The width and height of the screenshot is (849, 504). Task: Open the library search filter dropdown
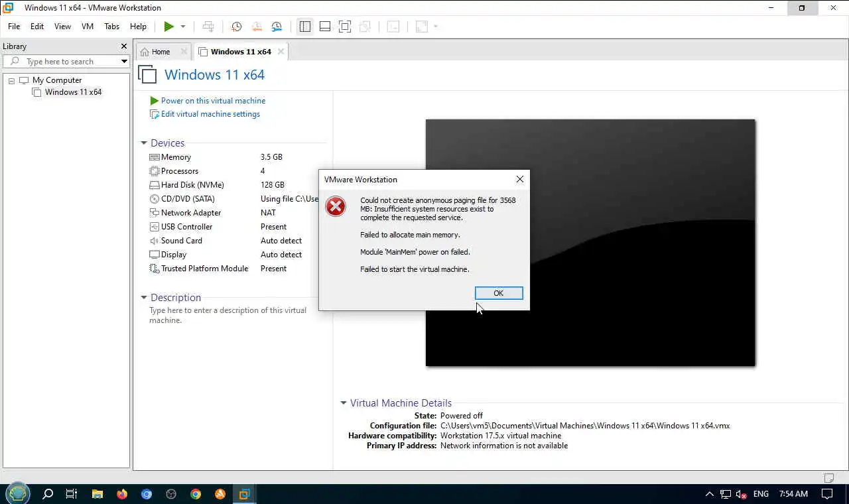[x=124, y=62]
